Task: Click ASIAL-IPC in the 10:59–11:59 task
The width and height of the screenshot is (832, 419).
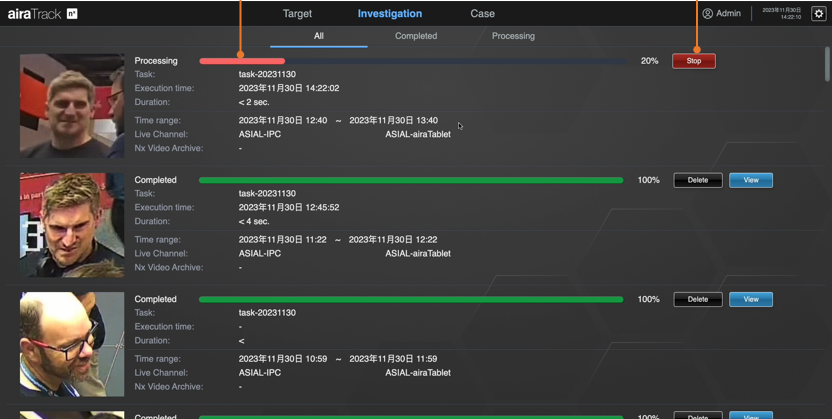Action: coord(260,373)
